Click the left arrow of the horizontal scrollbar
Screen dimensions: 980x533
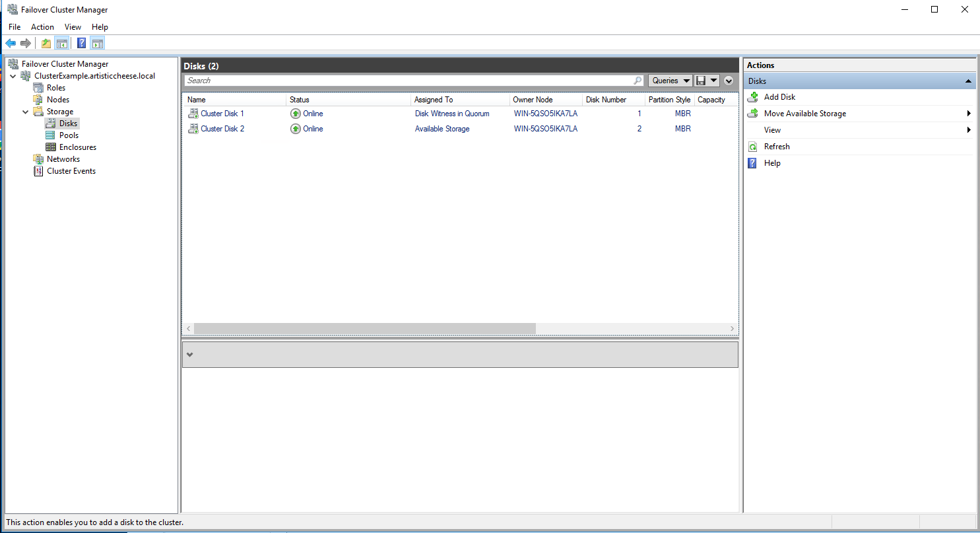click(189, 328)
